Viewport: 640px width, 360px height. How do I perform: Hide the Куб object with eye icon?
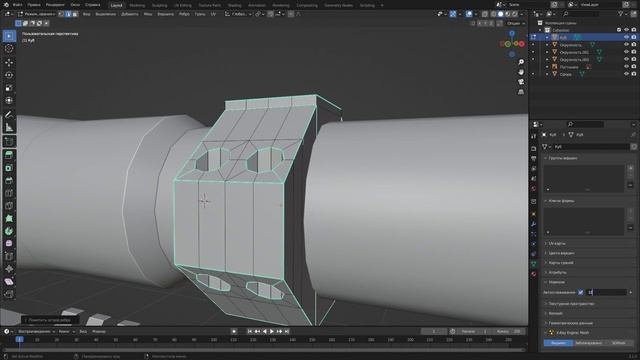(626, 37)
